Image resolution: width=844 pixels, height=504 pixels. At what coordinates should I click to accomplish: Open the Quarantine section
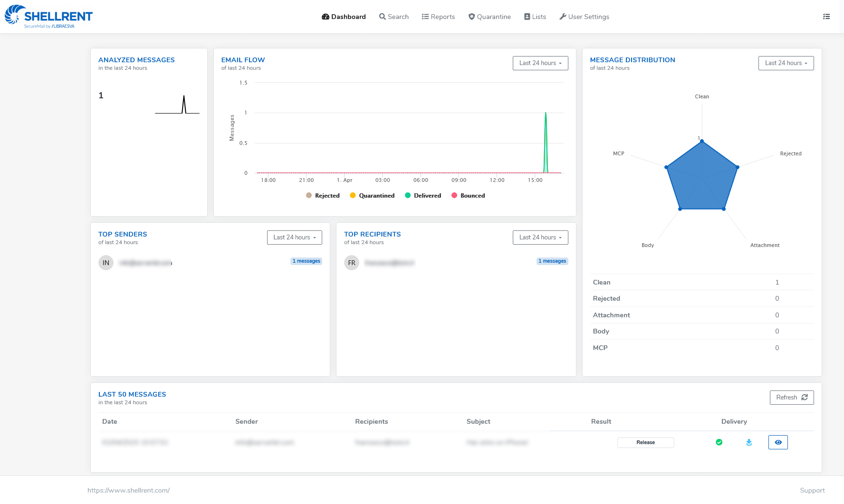click(489, 17)
